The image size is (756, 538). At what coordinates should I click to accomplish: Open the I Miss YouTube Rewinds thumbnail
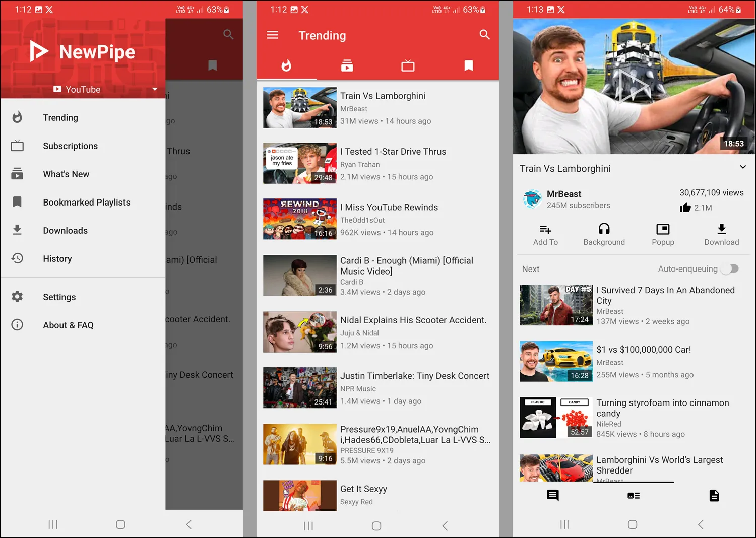tap(300, 219)
